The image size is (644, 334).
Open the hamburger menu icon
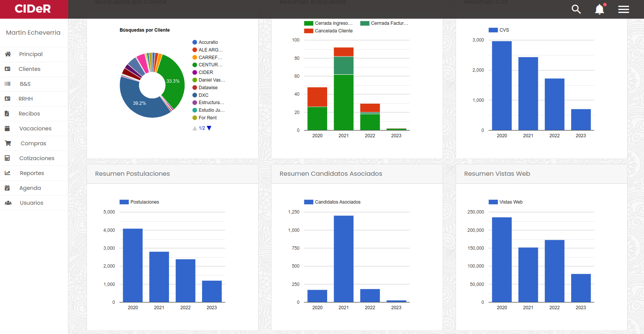pos(623,9)
